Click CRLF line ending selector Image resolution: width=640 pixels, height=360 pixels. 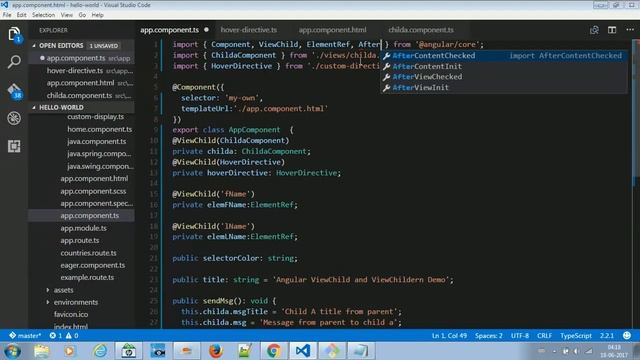tap(544, 336)
